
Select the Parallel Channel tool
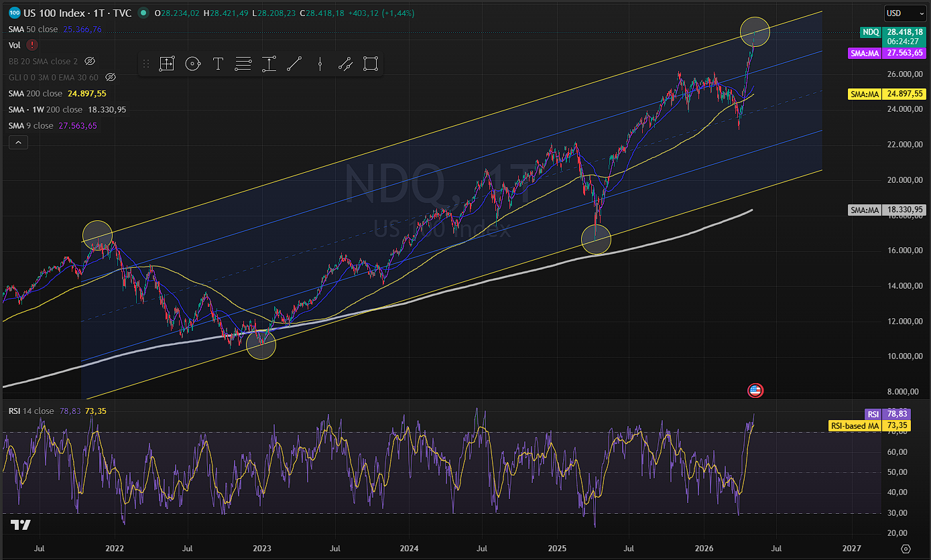(345, 64)
